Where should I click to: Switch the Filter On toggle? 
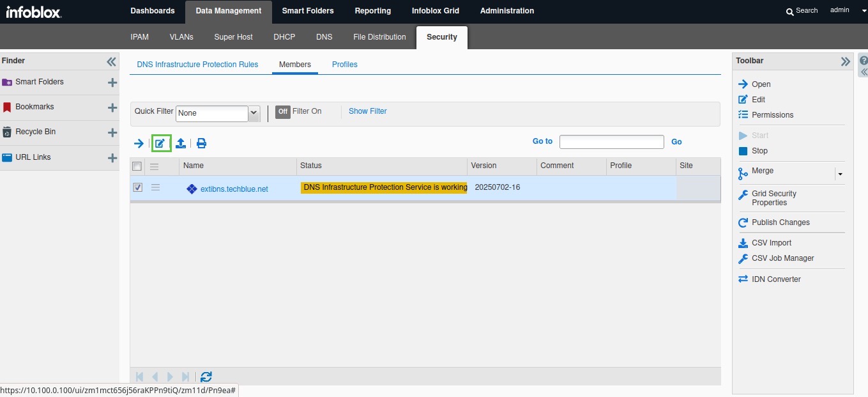pyautogui.click(x=283, y=111)
